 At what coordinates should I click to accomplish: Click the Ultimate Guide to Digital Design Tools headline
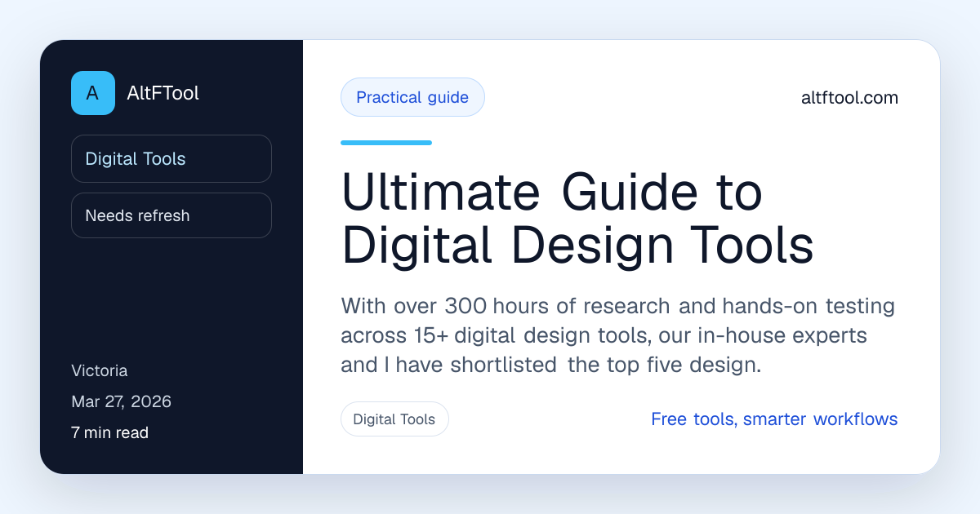click(577, 219)
